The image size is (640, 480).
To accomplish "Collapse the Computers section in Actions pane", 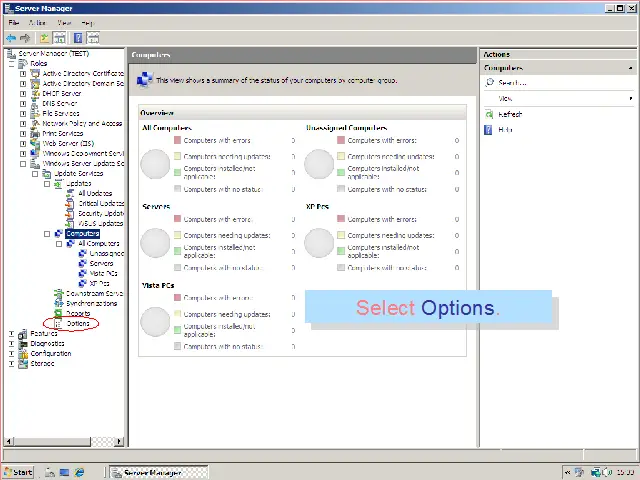I will [631, 68].
